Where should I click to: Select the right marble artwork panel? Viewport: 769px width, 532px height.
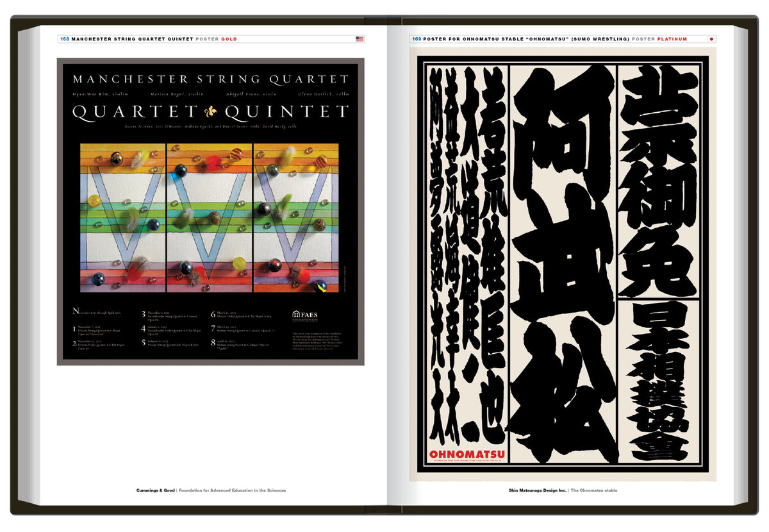click(x=296, y=218)
